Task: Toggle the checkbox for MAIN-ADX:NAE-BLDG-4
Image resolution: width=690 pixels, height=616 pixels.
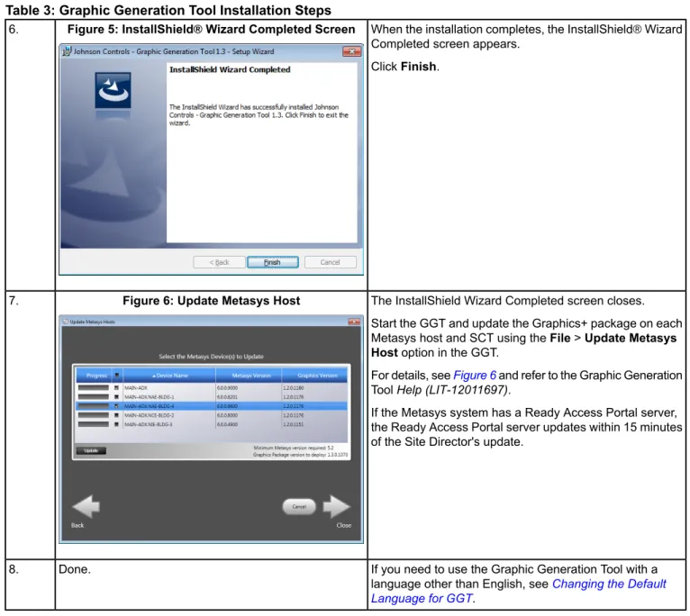Action: click(116, 406)
